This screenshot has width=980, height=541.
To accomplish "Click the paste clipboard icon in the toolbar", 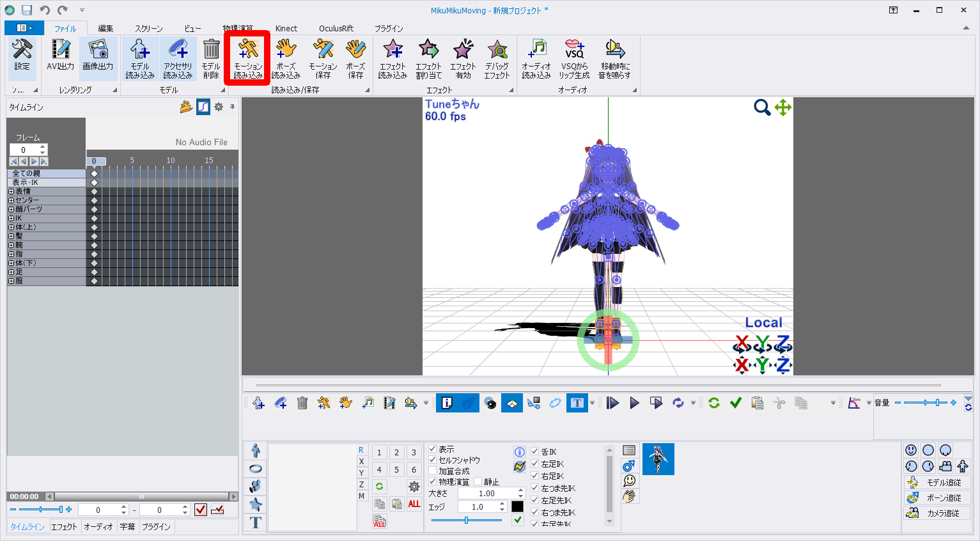I will click(758, 403).
